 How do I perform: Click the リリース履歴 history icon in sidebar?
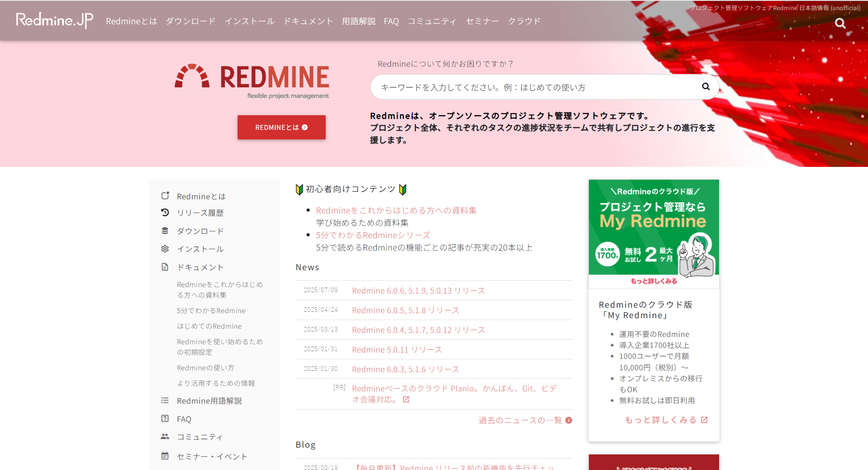(165, 213)
